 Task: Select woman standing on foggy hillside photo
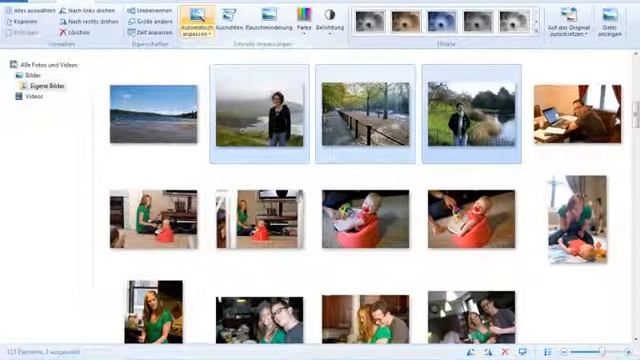coord(260,114)
